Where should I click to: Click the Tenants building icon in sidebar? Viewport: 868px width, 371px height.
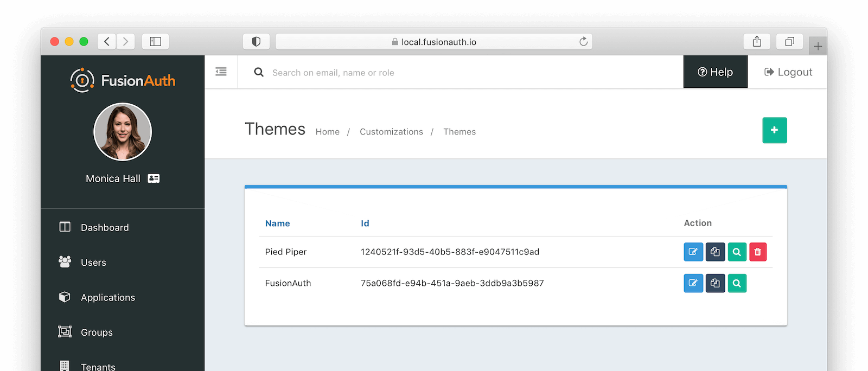(x=65, y=366)
